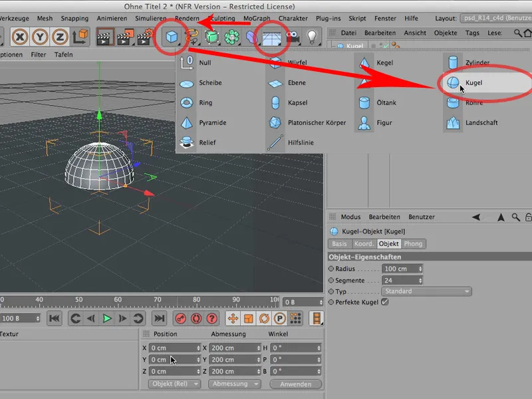Open the MoGraph menu

(x=257, y=19)
